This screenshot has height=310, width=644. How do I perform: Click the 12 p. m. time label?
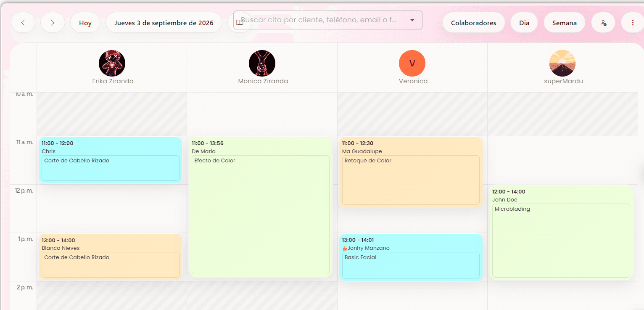[x=24, y=191]
